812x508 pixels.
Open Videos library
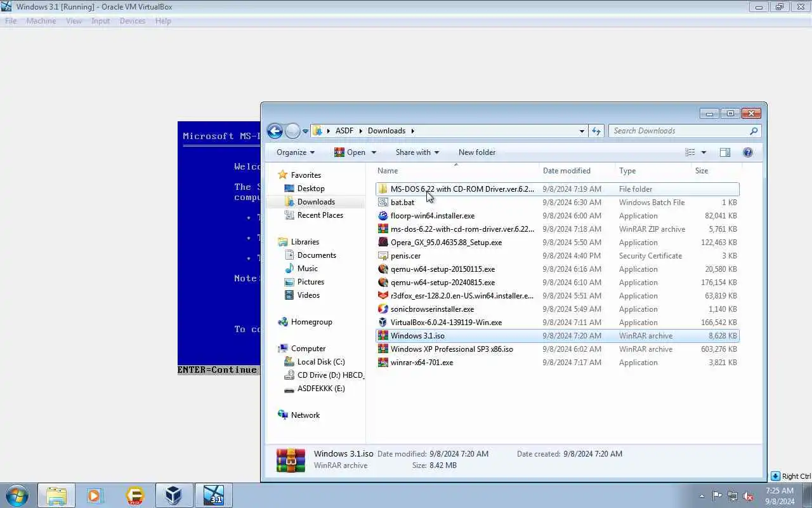coord(308,295)
